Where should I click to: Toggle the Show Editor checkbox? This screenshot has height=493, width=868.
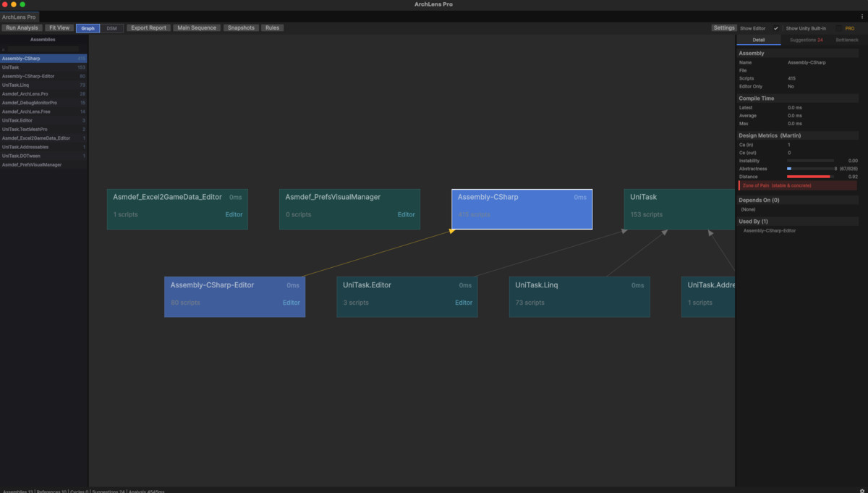[x=776, y=28]
